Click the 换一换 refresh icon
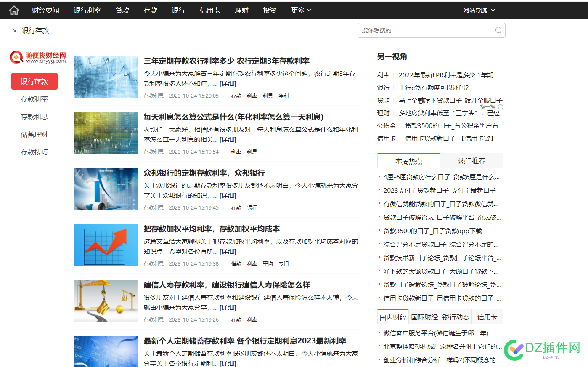The height and width of the screenshot is (367, 588). [x=501, y=107]
